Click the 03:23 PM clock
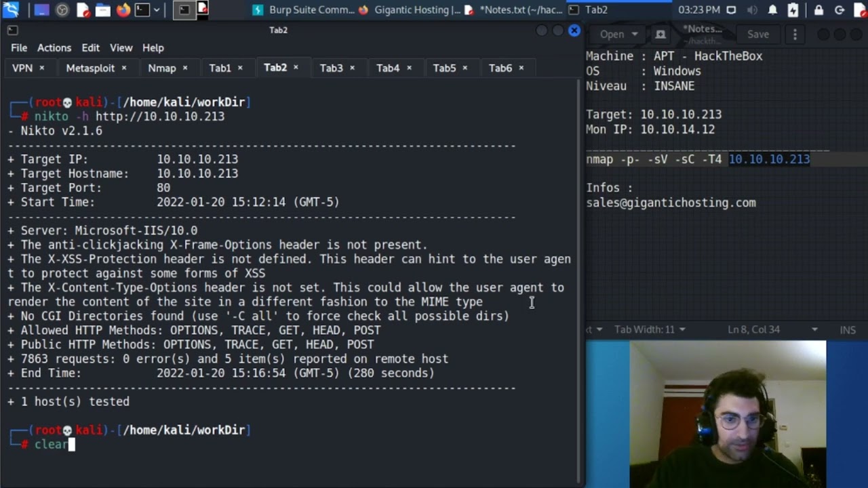The width and height of the screenshot is (868, 488). tap(698, 10)
